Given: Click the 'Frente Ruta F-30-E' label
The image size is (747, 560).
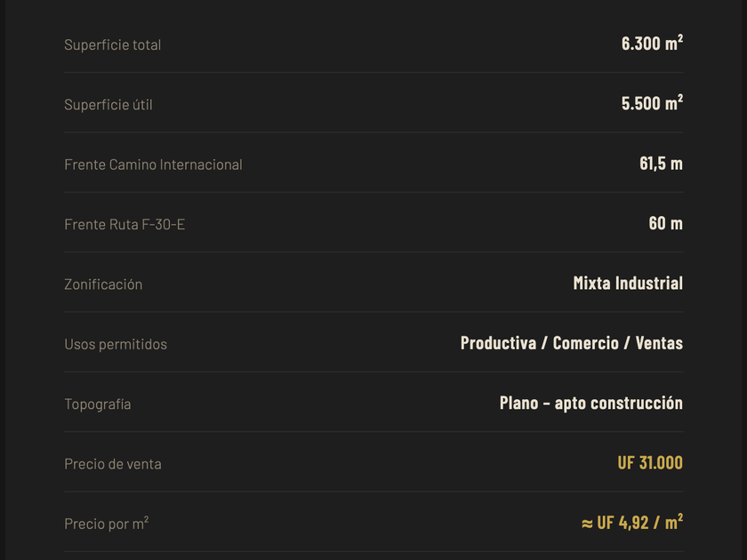Looking at the screenshot, I should (124, 224).
